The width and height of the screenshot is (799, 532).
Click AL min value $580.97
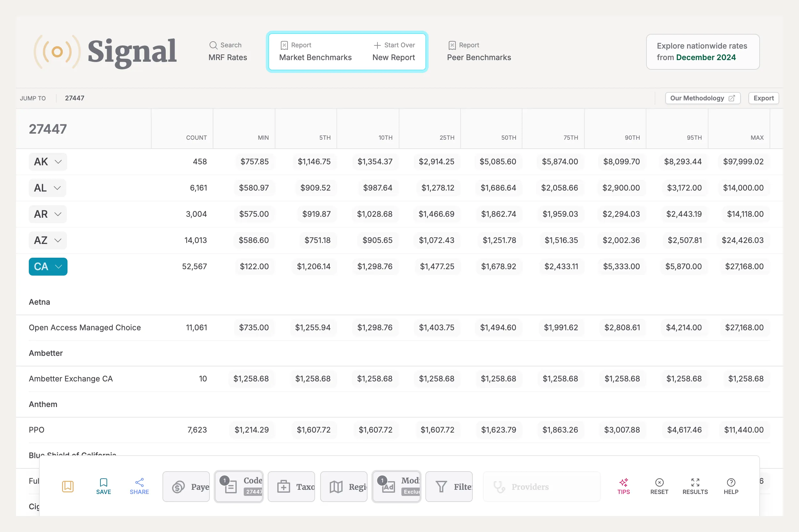point(254,188)
